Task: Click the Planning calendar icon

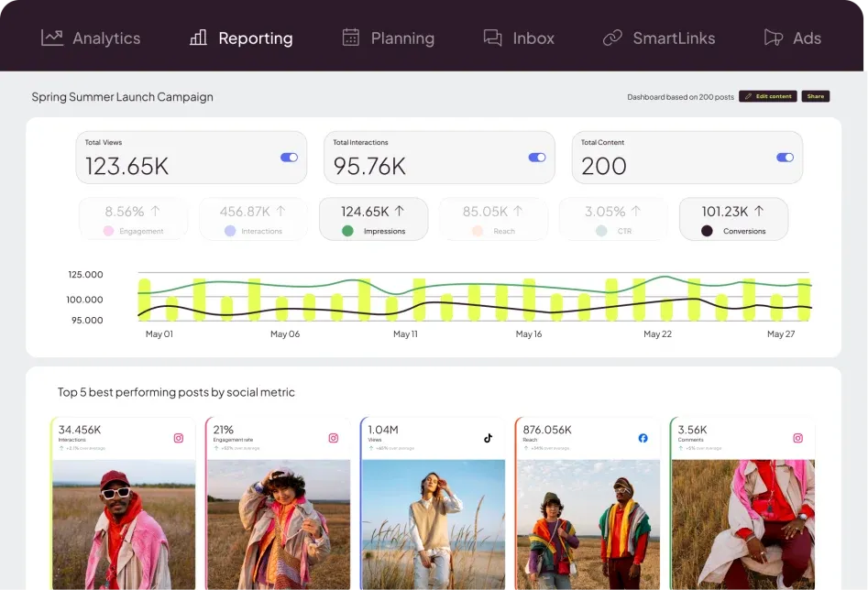Action: (x=351, y=38)
